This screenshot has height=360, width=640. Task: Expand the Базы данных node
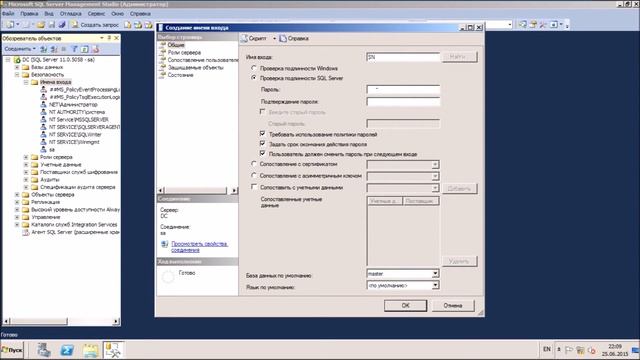17,67
